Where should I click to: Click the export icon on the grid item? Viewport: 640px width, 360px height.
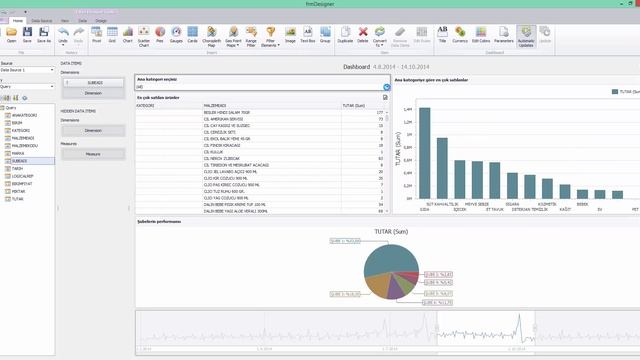tap(385, 98)
